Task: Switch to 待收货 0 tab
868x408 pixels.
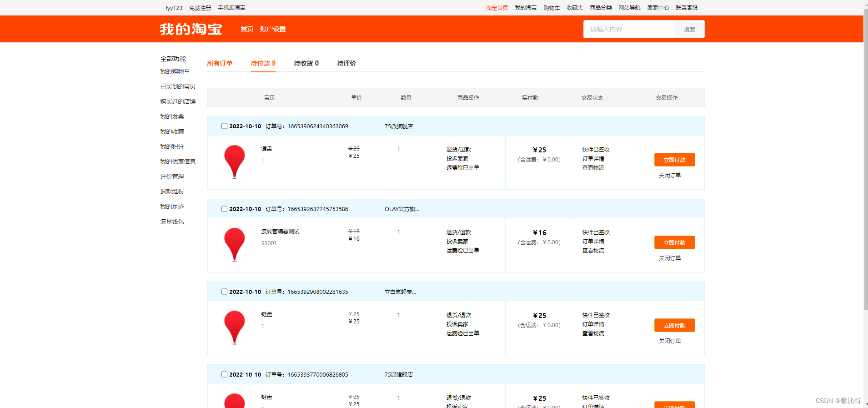Action: [306, 63]
